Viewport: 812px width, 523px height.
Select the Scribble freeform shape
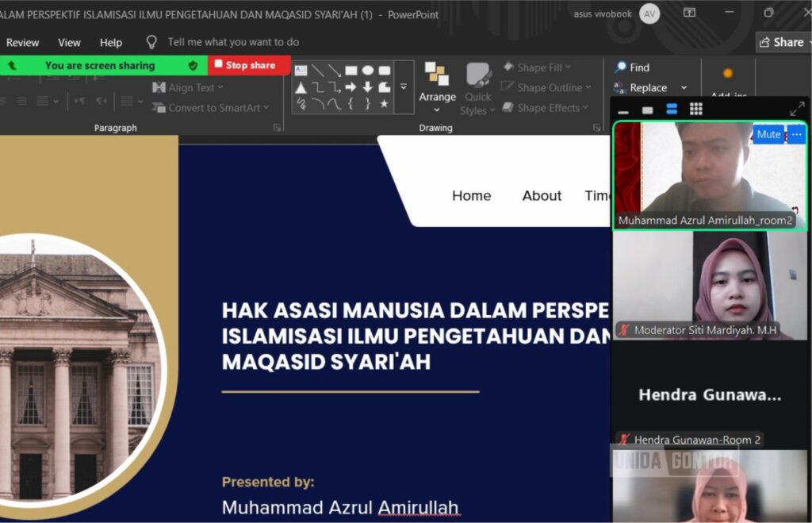click(301, 104)
